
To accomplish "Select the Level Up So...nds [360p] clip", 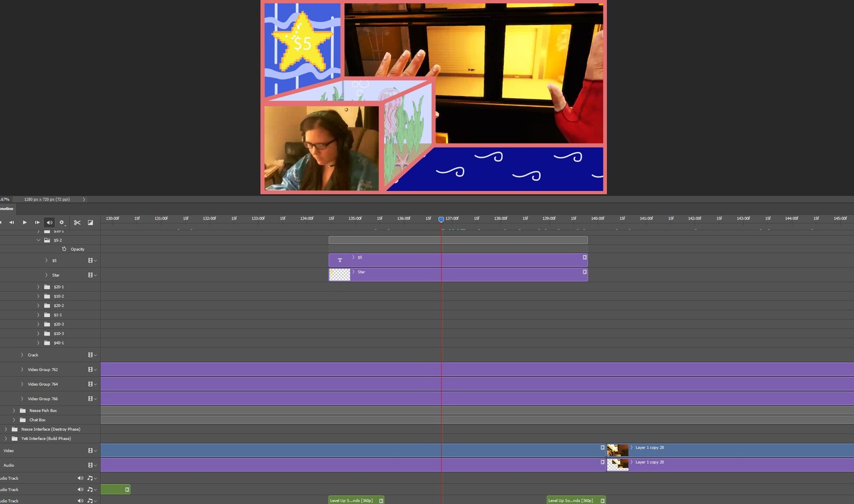I will click(576, 500).
